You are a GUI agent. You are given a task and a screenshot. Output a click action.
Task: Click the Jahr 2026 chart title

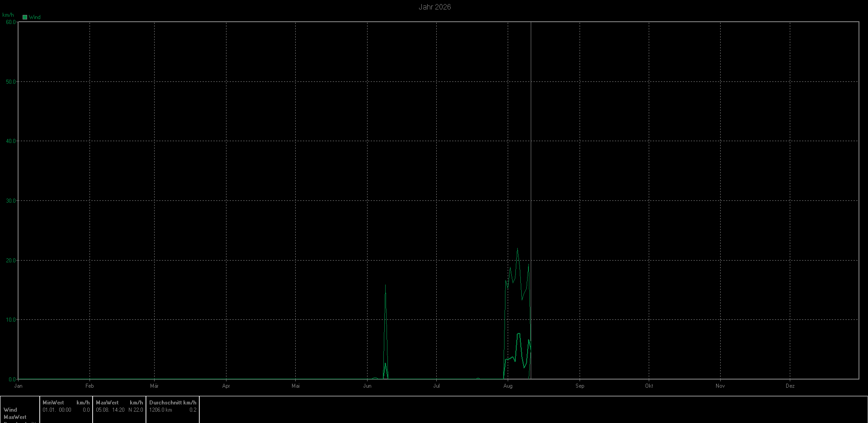(434, 7)
